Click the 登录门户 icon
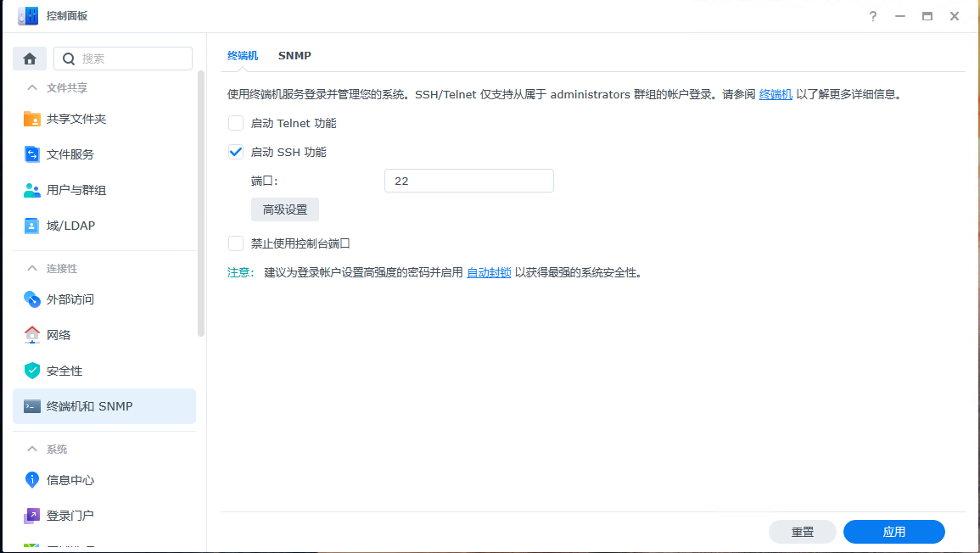The width and height of the screenshot is (980, 553). click(x=32, y=516)
